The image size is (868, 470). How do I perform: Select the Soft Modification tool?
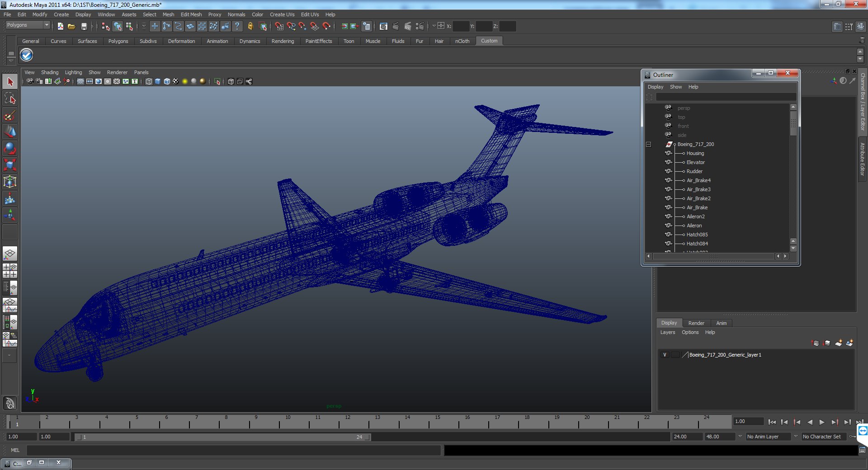(x=10, y=198)
